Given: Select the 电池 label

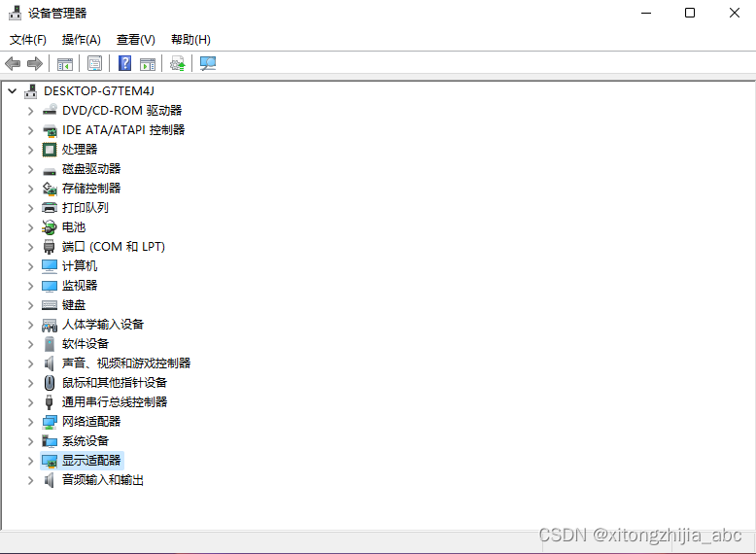Looking at the screenshot, I should click(x=74, y=227).
